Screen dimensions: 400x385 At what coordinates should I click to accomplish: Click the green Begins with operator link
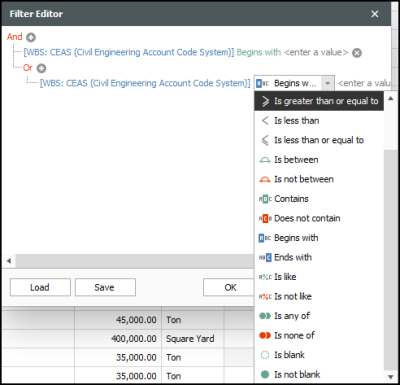(x=259, y=52)
